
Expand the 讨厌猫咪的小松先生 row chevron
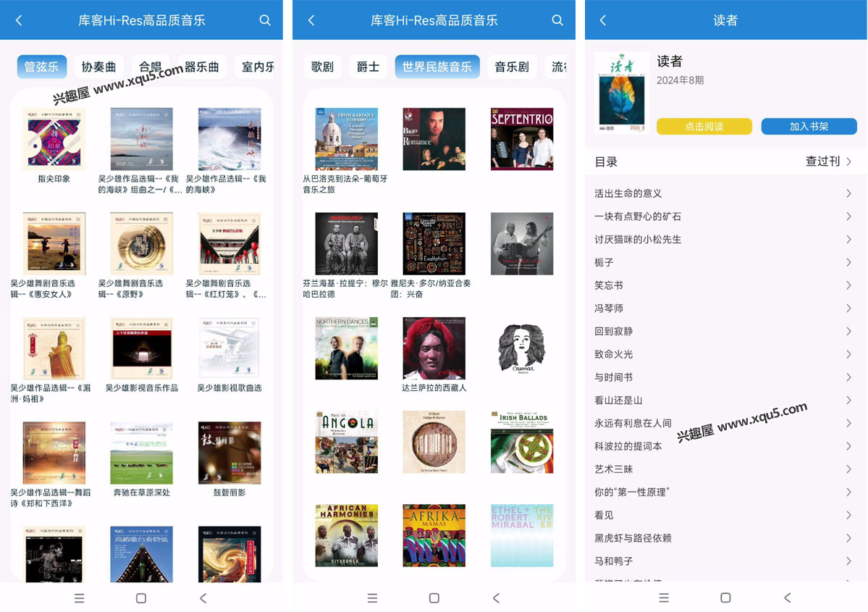[848, 239]
